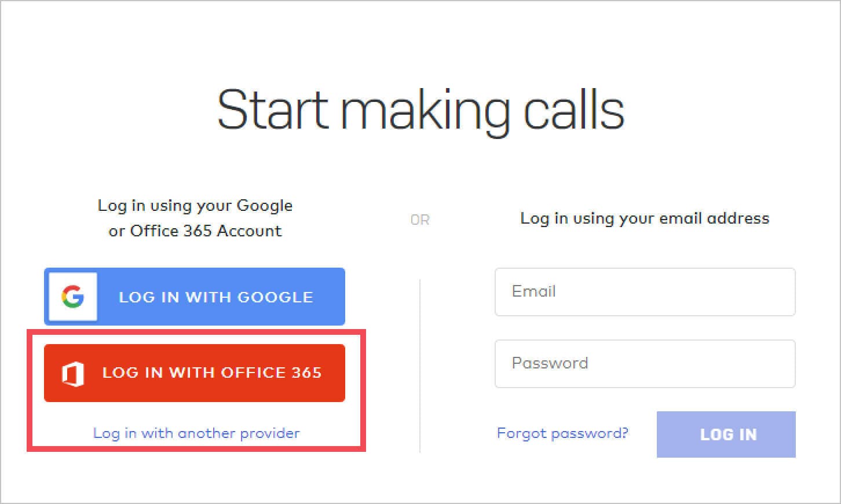Sign in via the Log in with Google button
This screenshot has width=841, height=504.
click(195, 297)
